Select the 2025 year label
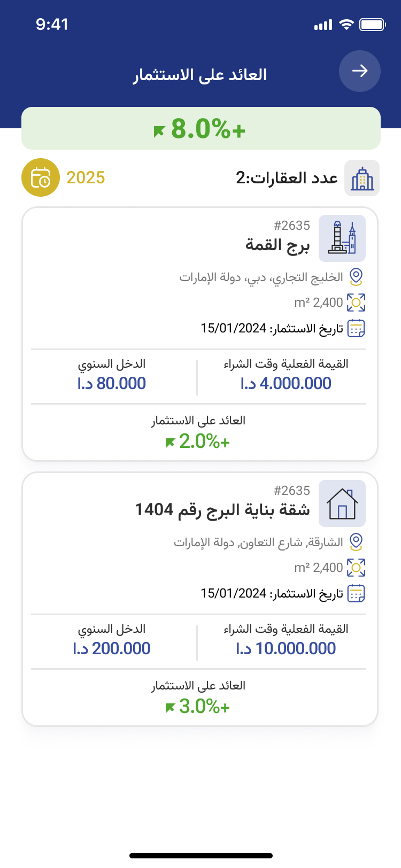This screenshot has height=868, width=401. pos(86,177)
